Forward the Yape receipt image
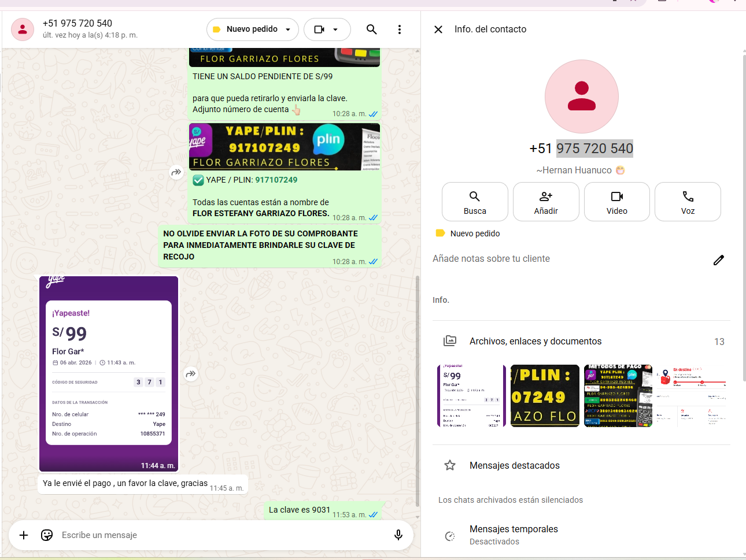This screenshot has height=560, width=746. (190, 374)
